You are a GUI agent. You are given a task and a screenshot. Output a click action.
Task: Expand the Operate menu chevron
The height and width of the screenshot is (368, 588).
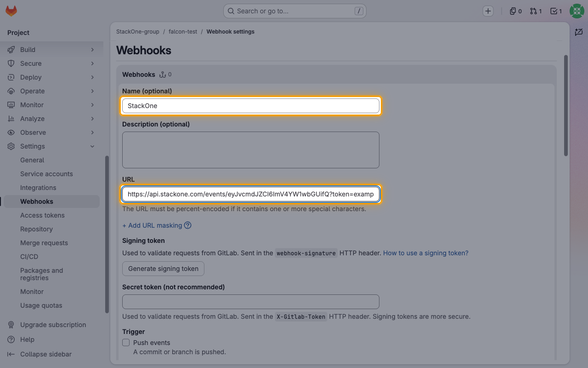[x=92, y=91]
